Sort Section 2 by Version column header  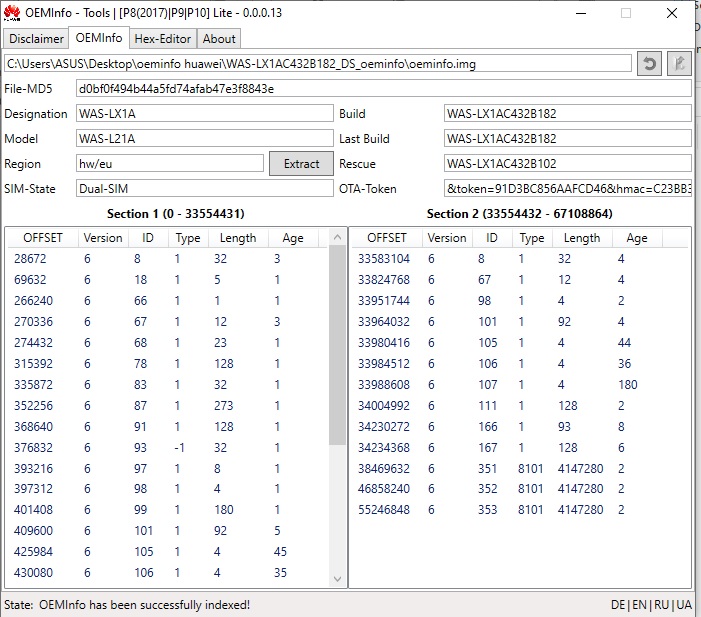447,238
